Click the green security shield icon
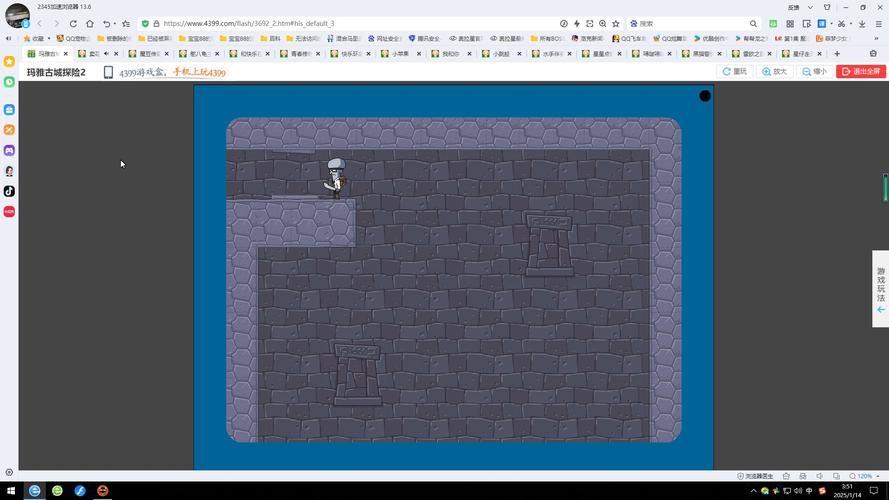Screen dimensions: 889x500 (145, 24)
